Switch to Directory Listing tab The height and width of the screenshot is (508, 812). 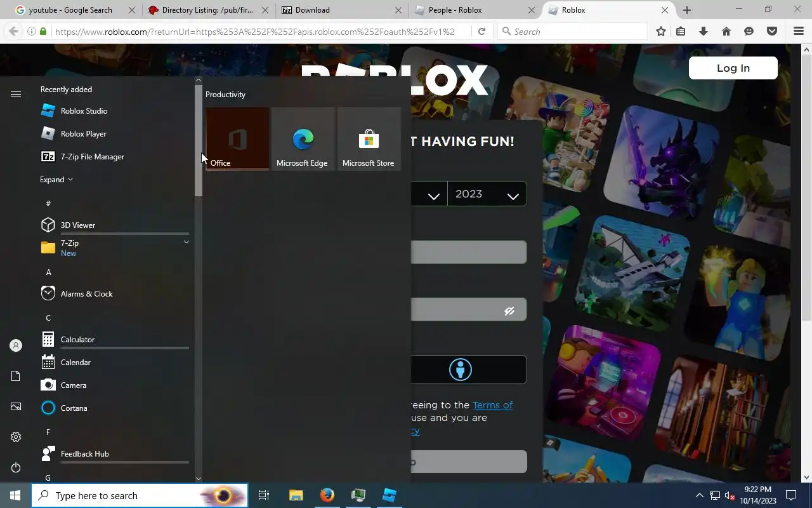207,10
